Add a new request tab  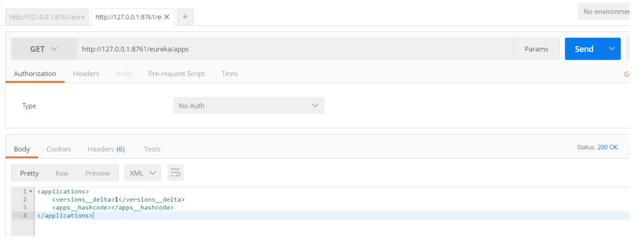pyautogui.click(x=185, y=17)
